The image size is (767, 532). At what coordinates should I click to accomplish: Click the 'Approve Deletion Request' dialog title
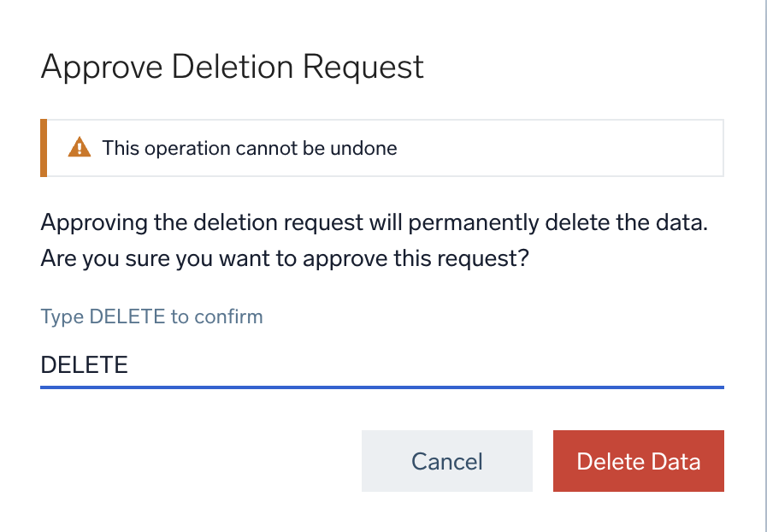232,67
